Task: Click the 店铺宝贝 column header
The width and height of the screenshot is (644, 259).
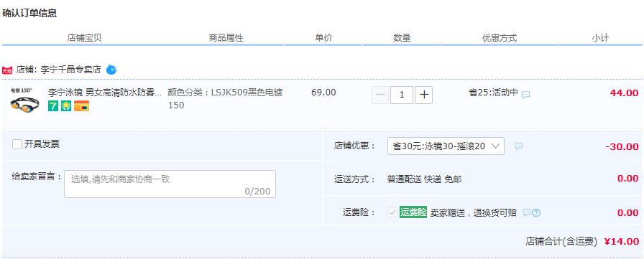Action: pos(84,38)
